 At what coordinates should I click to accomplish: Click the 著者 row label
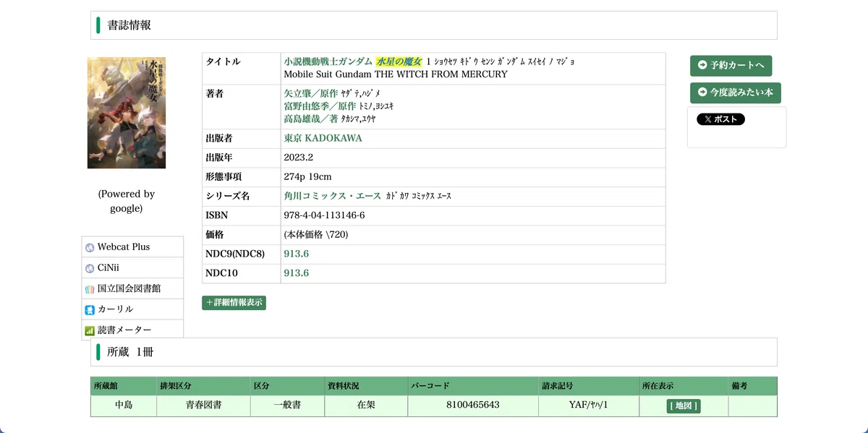pyautogui.click(x=215, y=93)
